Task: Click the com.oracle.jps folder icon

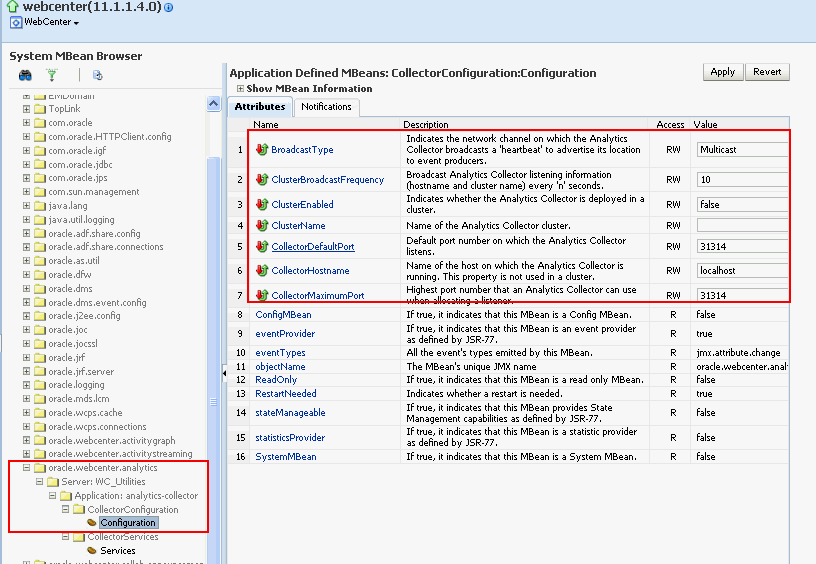Action: (x=40, y=178)
